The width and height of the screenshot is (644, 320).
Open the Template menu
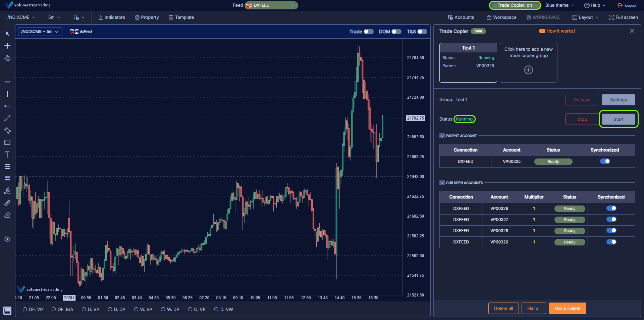tap(181, 17)
